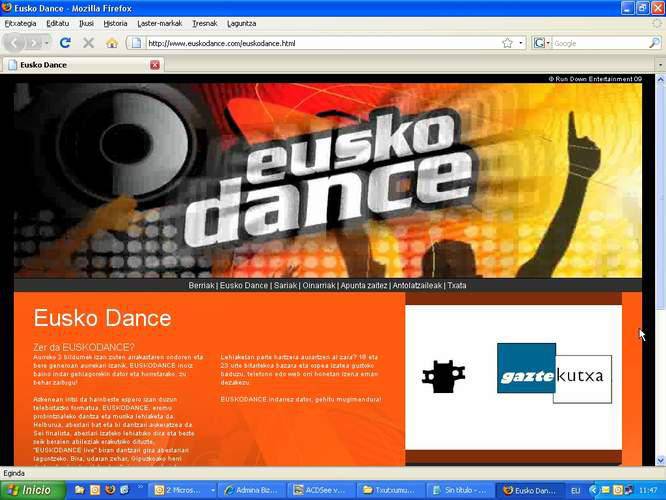Select the Eusko Dance browser tab
Viewport: 666px width, 500px height.
click(83, 65)
